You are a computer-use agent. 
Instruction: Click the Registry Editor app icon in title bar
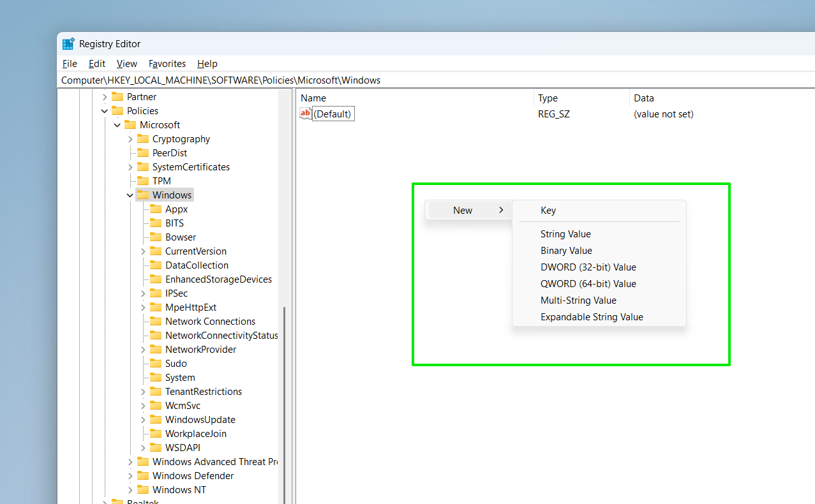click(x=68, y=44)
